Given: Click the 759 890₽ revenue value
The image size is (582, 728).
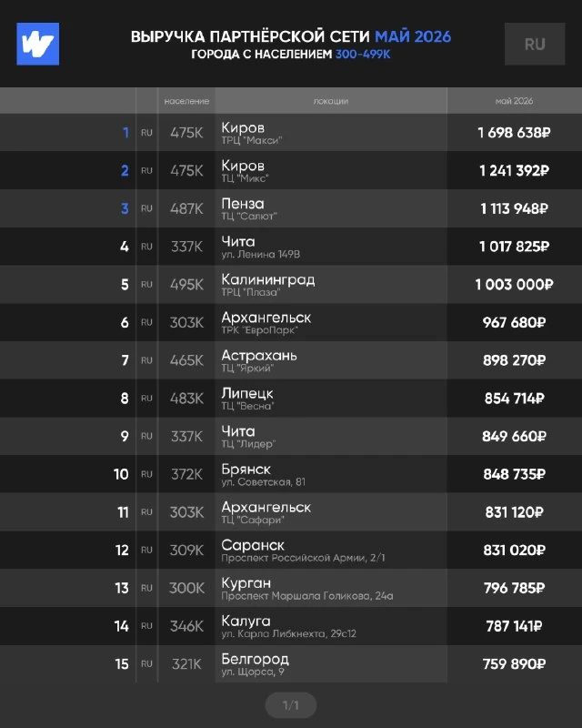Looking at the screenshot, I should point(514,664).
